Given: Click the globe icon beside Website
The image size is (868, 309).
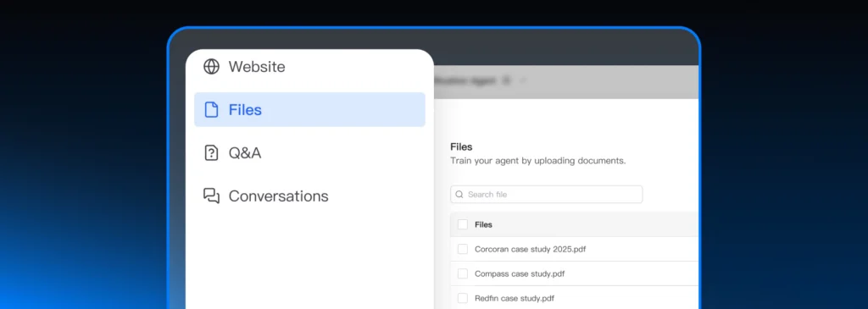Looking at the screenshot, I should pos(211,67).
